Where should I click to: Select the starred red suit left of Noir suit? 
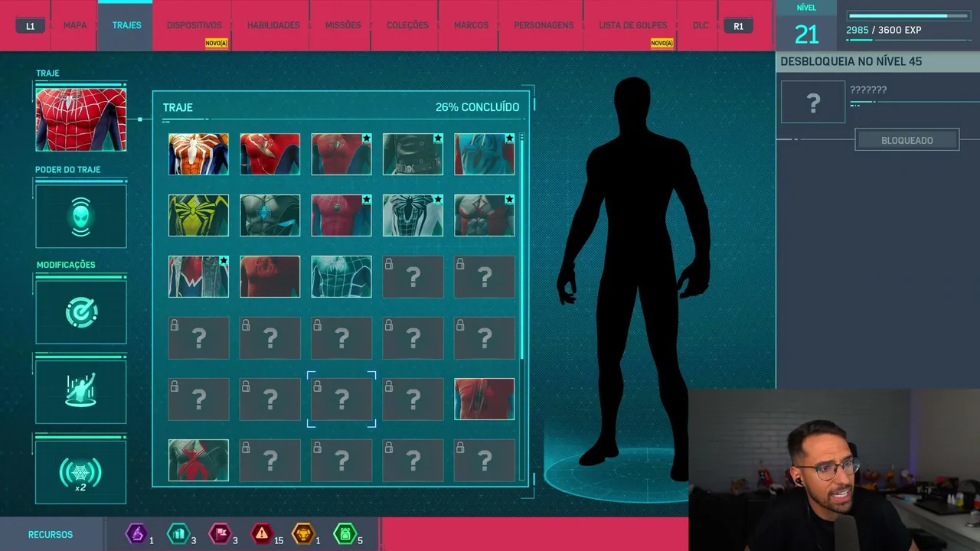click(341, 154)
